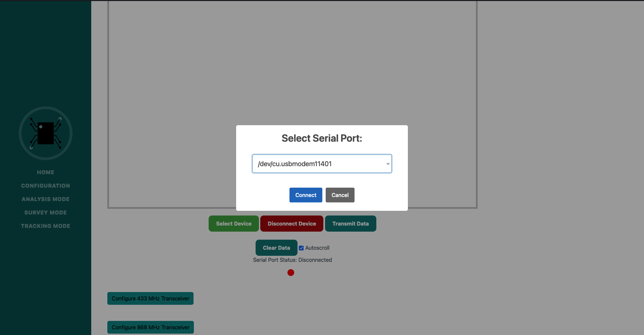Click the Serial Port Status text

point(292,260)
